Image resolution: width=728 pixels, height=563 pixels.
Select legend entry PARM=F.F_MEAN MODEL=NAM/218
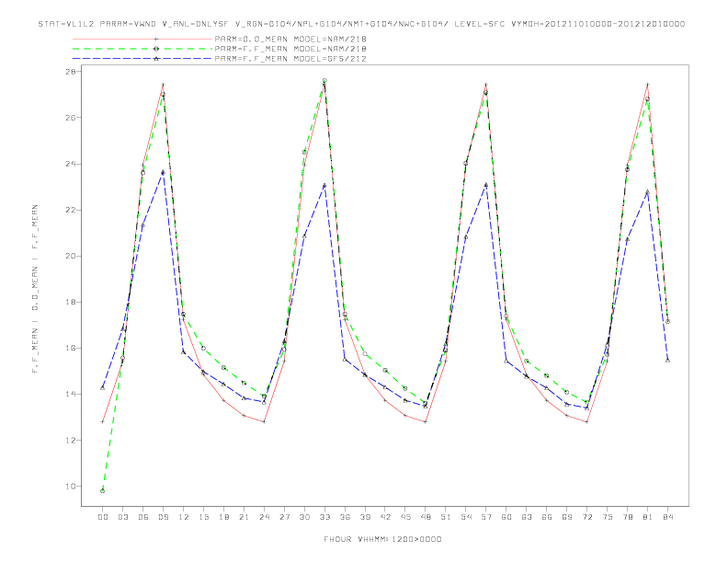(x=290, y=49)
